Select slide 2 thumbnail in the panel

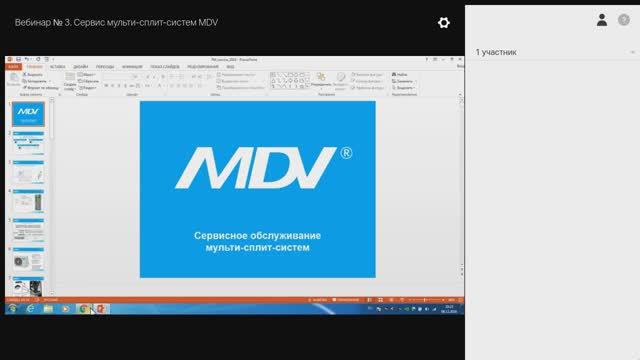pos(28,143)
